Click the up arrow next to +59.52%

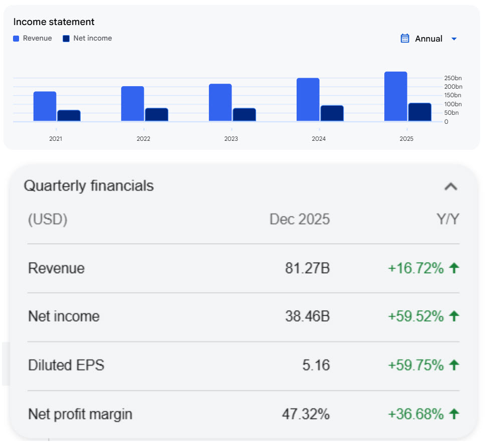click(x=454, y=316)
